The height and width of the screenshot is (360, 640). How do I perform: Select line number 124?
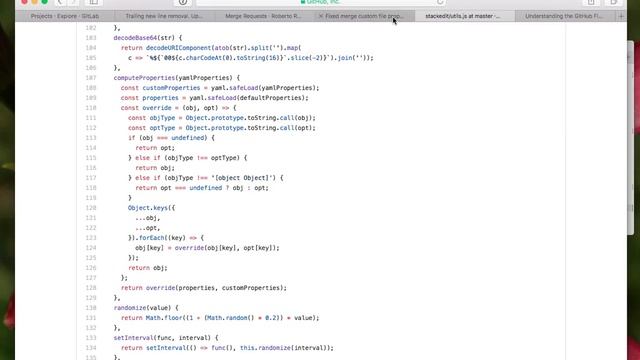click(x=91, y=248)
